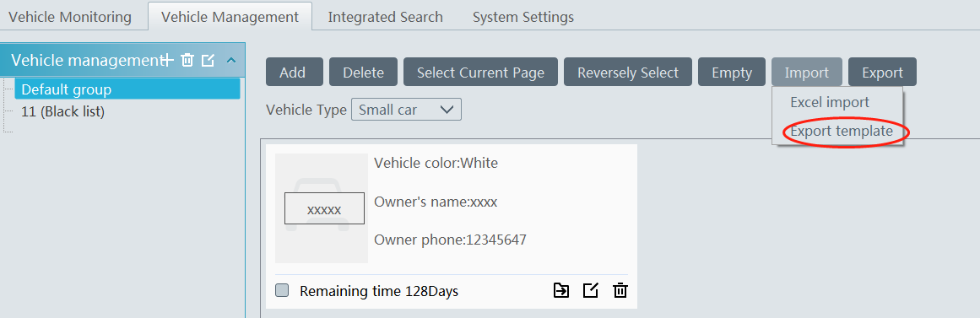The height and width of the screenshot is (318, 980).
Task: Click the Vehicle color:White text
Action: [436, 164]
